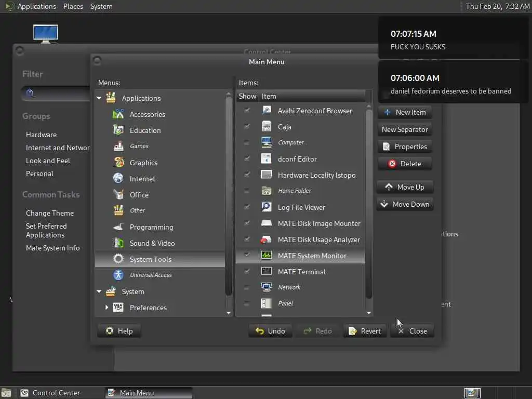Click the Sound & Video icon
Viewport: 532px width, 399px height.
point(118,243)
